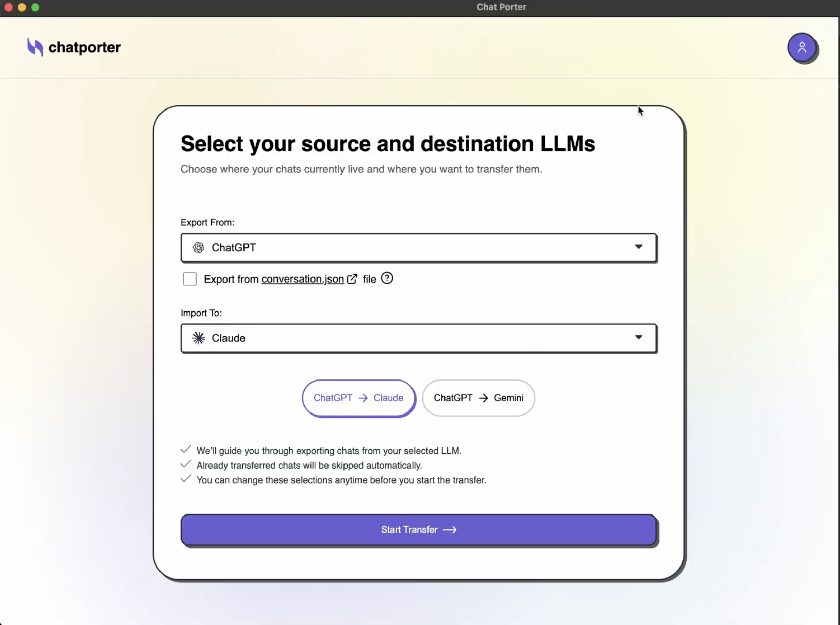840x625 pixels.
Task: Open the user profile icon top right
Action: (803, 47)
